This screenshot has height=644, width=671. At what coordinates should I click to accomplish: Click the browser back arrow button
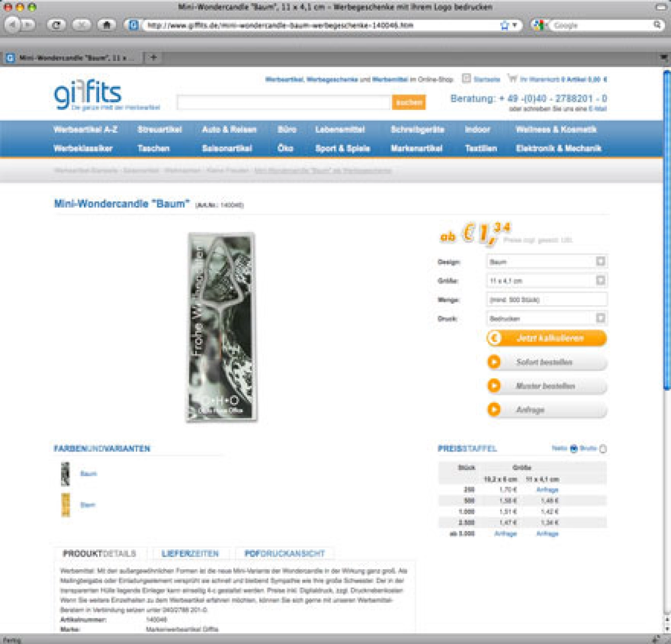pyautogui.click(x=13, y=25)
